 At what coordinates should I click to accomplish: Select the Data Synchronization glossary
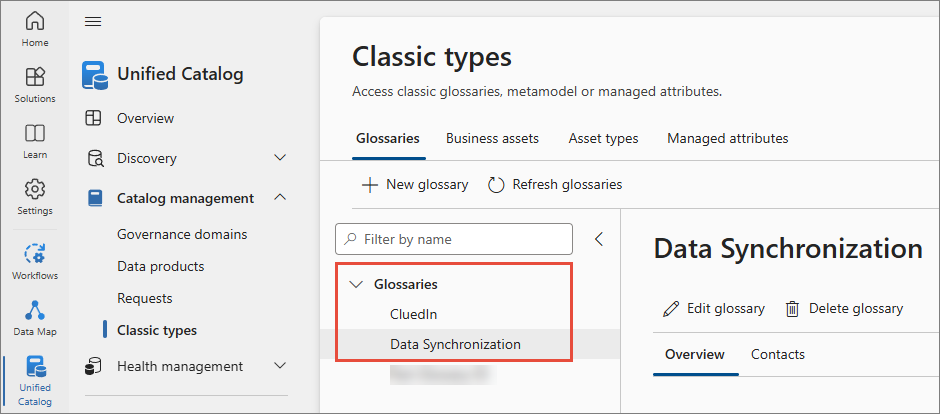point(455,345)
